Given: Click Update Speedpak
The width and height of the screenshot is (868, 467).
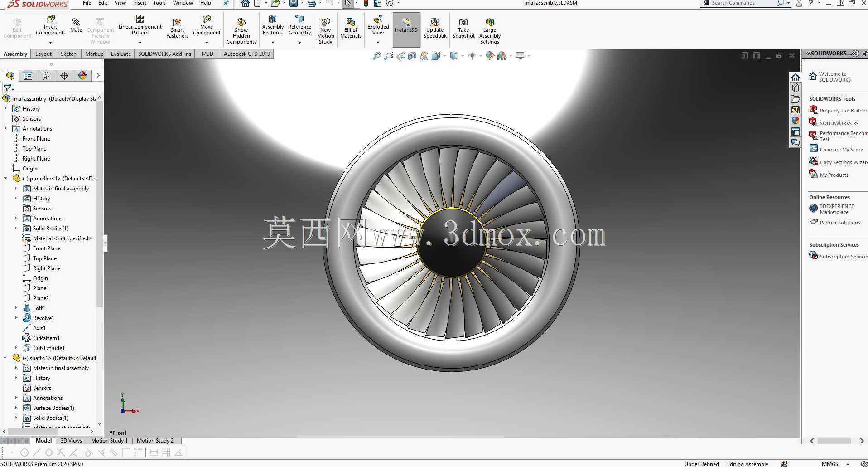Looking at the screenshot, I should click(x=435, y=28).
